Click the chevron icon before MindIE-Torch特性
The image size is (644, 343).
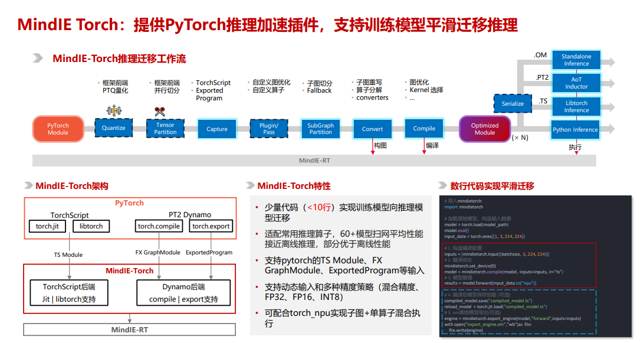(x=250, y=185)
